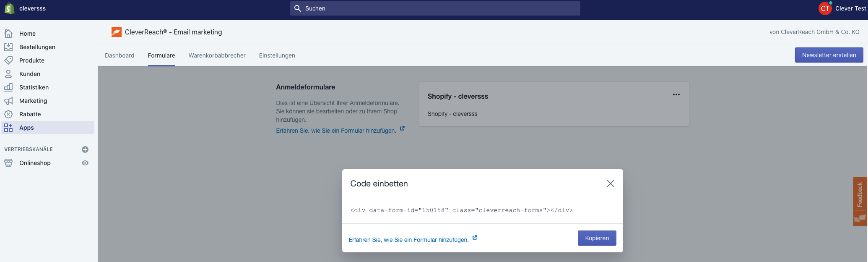Click the Suchen search field

pyautogui.click(x=435, y=8)
